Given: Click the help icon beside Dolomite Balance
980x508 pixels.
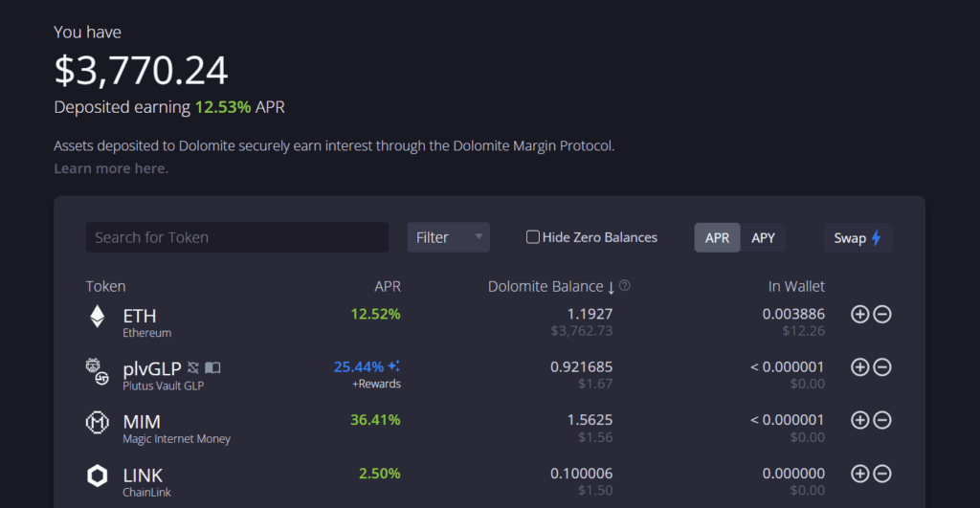Looking at the screenshot, I should pyautogui.click(x=625, y=286).
